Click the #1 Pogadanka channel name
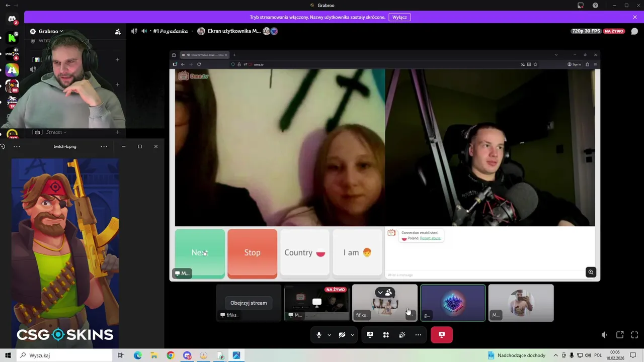This screenshot has width=644, height=362. [171, 31]
